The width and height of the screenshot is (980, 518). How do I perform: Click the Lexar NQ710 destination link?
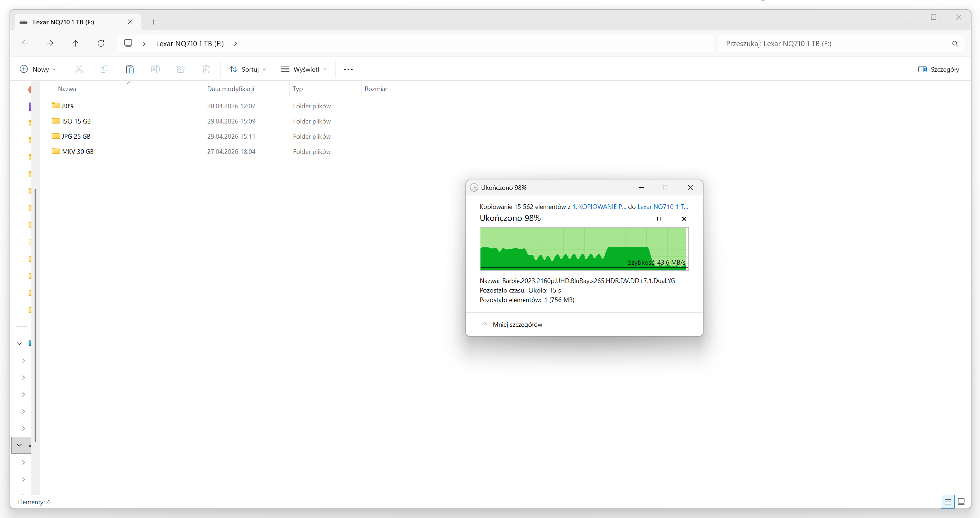662,206
